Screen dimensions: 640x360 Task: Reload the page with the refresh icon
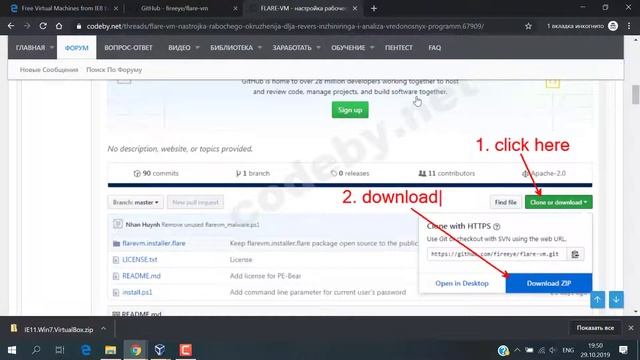43,26
